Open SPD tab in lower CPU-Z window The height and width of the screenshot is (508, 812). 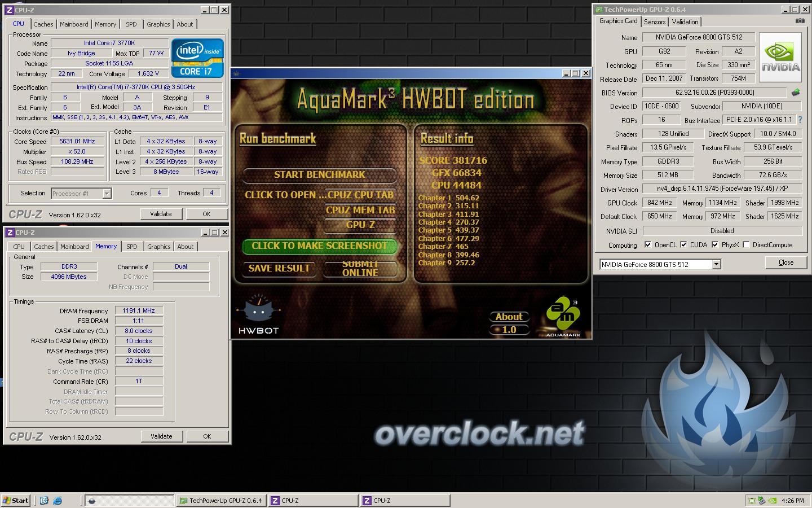pos(132,247)
